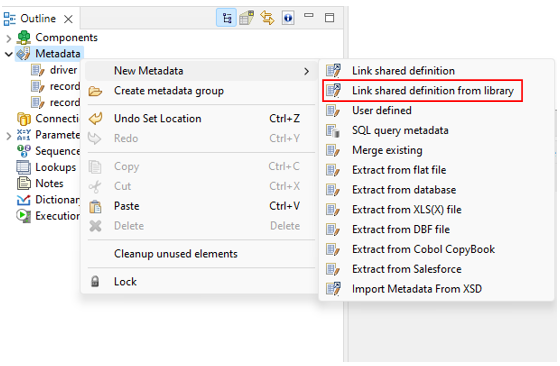Image resolution: width=560 pixels, height=366 pixels.
Task: Click the Redo menu entry
Action: click(x=201, y=139)
